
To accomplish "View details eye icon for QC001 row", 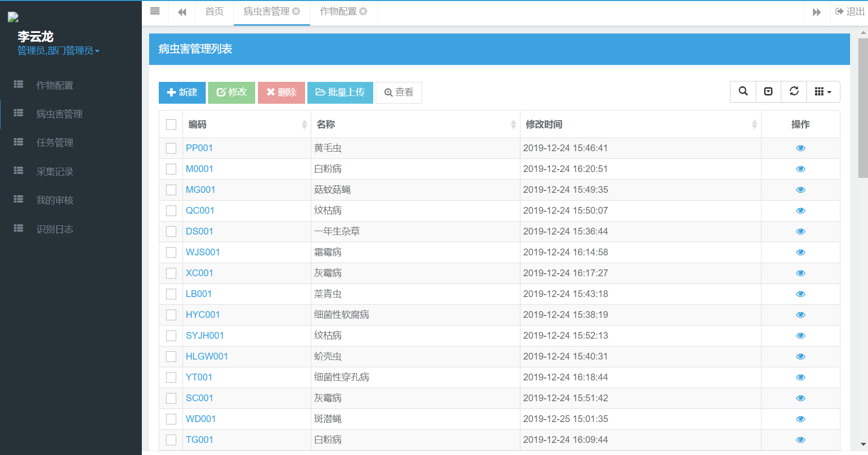I will tap(801, 211).
